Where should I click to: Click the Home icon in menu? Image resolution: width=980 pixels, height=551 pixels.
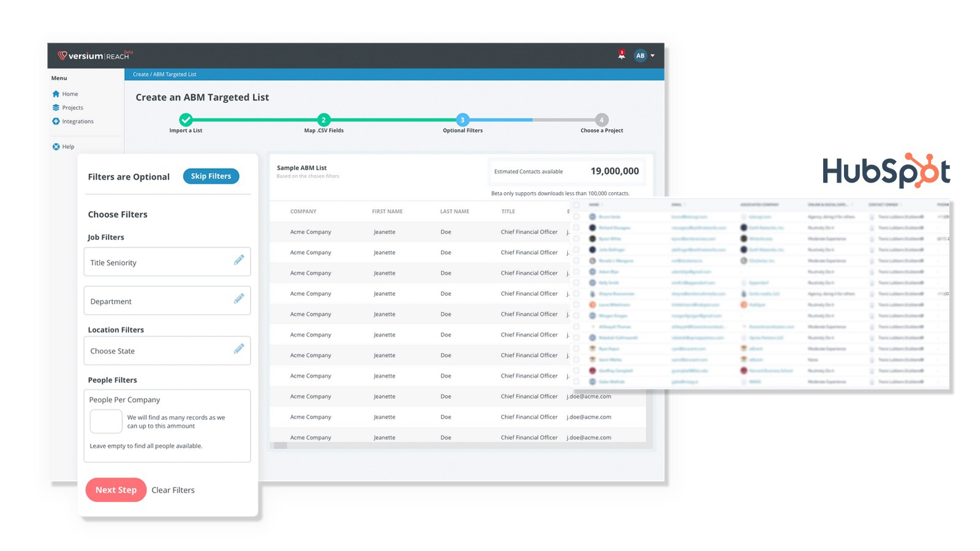pyautogui.click(x=56, y=94)
